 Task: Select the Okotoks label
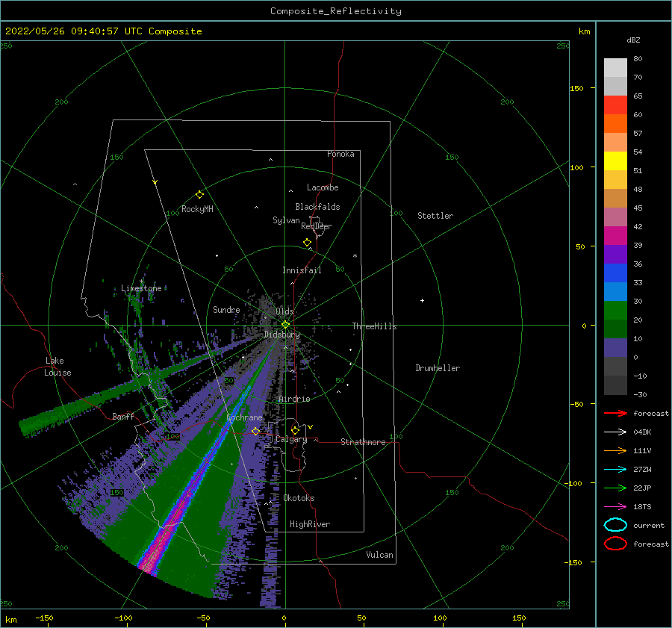299,498
